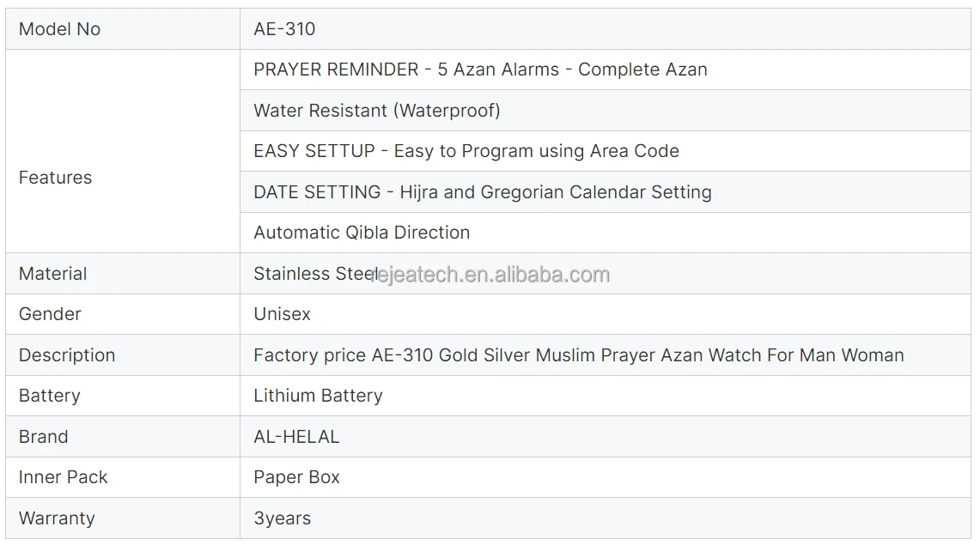Click the lejeatech.en.alibaba.com watermark text

(x=490, y=275)
